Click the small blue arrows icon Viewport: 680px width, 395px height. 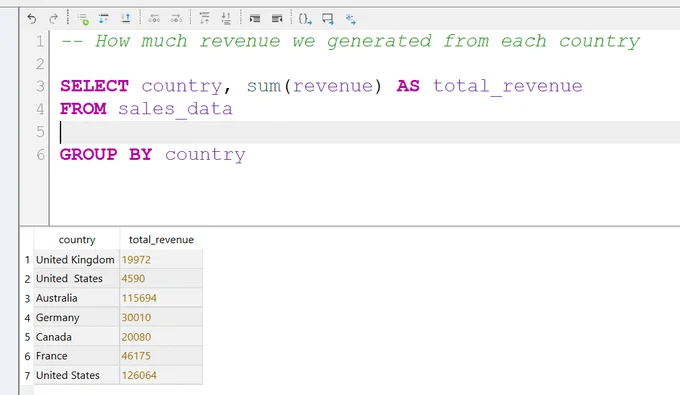[x=351, y=19]
